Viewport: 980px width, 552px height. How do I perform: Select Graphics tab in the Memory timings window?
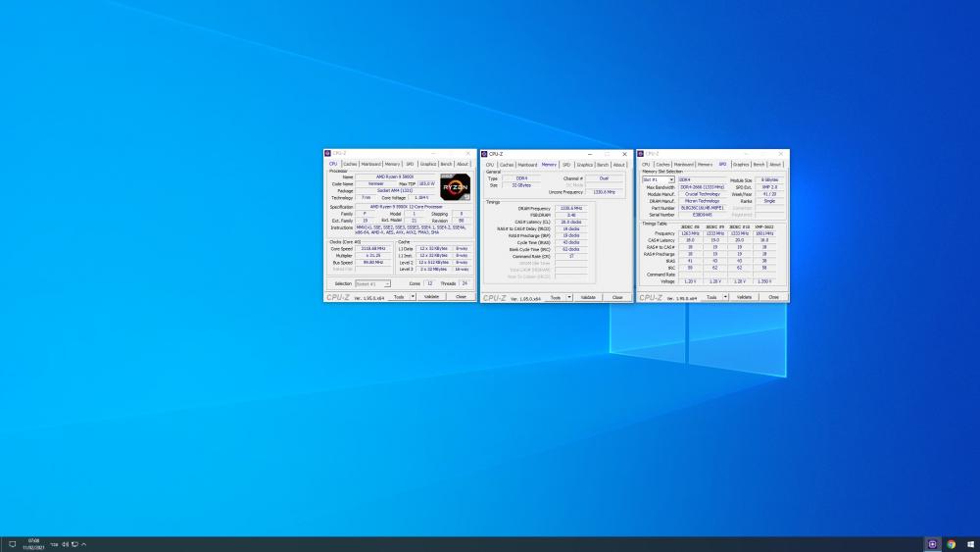pos(584,165)
